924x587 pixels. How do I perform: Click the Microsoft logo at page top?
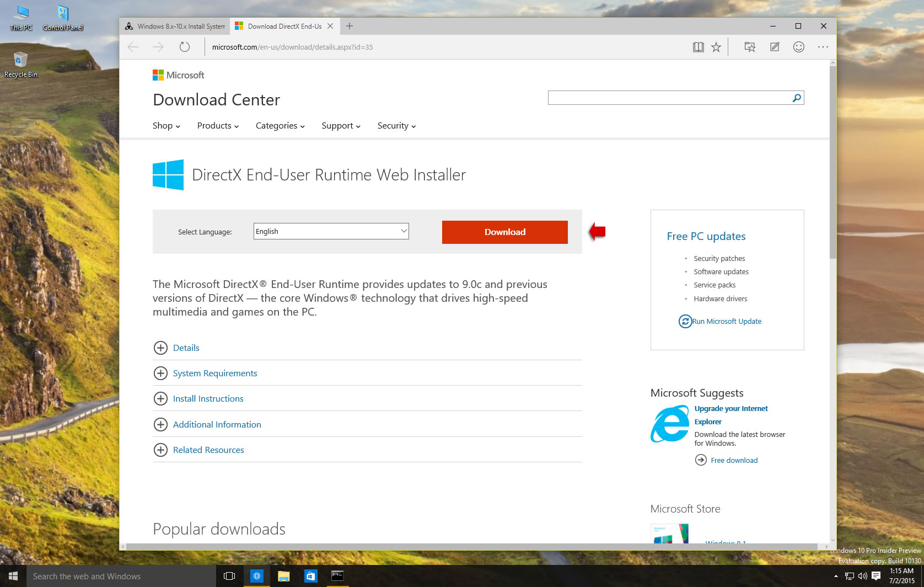[178, 75]
